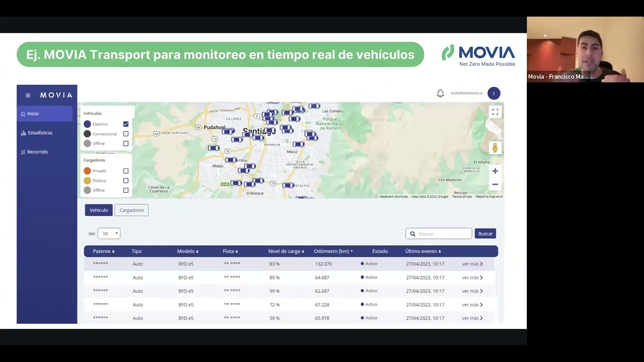
Task: Select vehicle marker near Las Condes
Action: click(x=314, y=106)
